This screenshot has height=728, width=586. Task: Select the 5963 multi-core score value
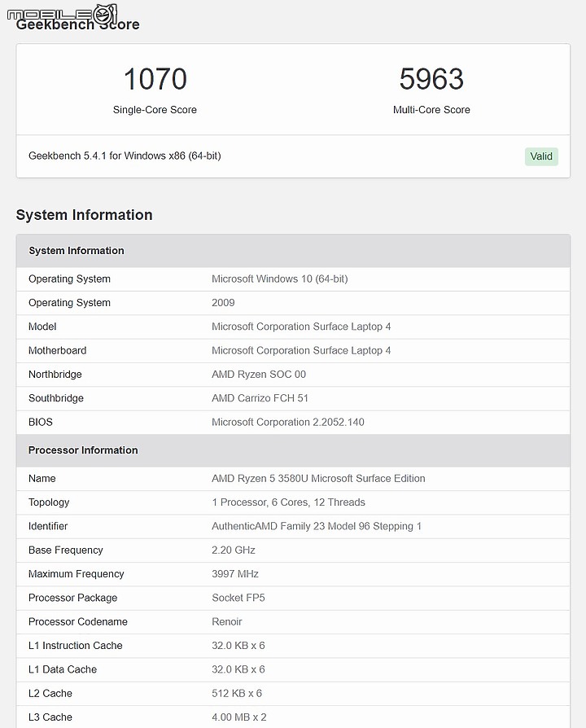coord(431,79)
